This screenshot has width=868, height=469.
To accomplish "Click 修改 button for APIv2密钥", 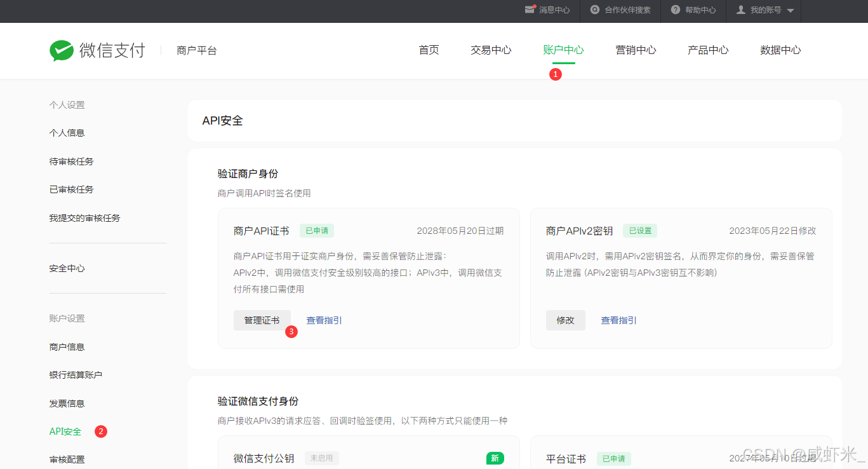I will pyautogui.click(x=566, y=320).
